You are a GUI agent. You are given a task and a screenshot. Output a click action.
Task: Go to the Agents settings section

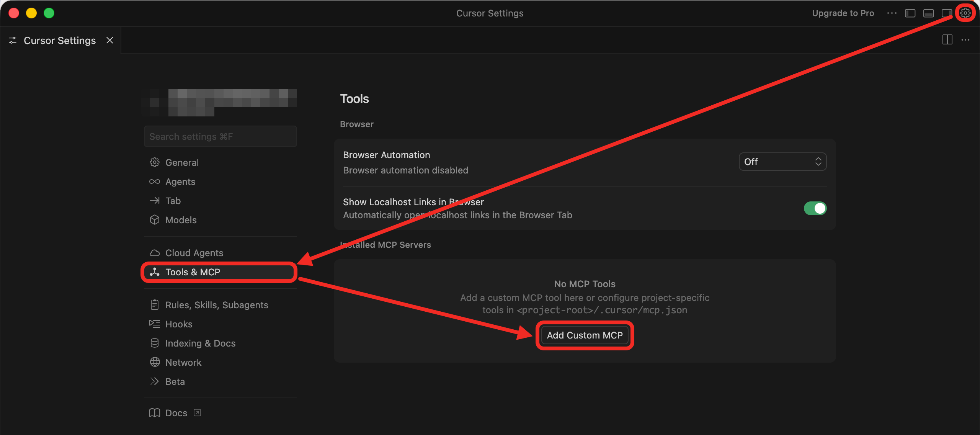pos(180,182)
